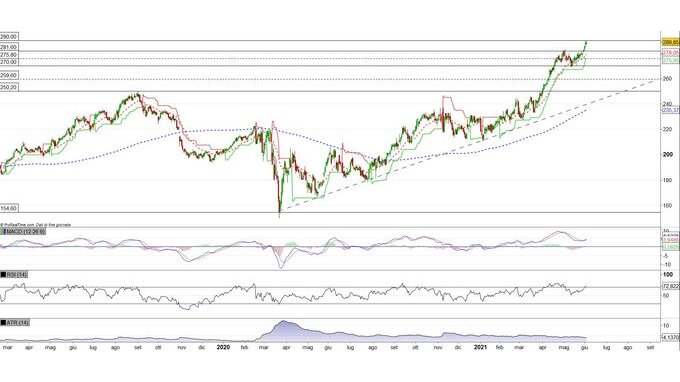Select the 290.00 price level label
The width and height of the screenshot is (680, 382).
click(9, 37)
